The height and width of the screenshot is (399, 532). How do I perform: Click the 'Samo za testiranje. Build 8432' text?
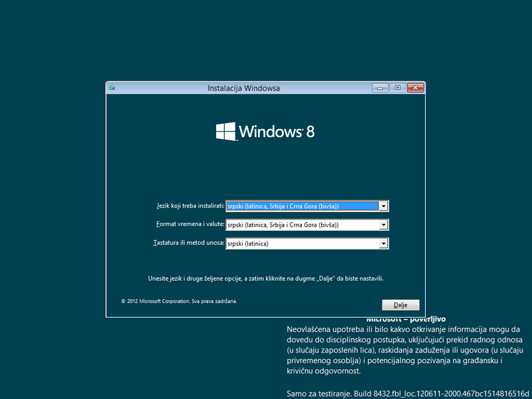[x=408, y=394]
